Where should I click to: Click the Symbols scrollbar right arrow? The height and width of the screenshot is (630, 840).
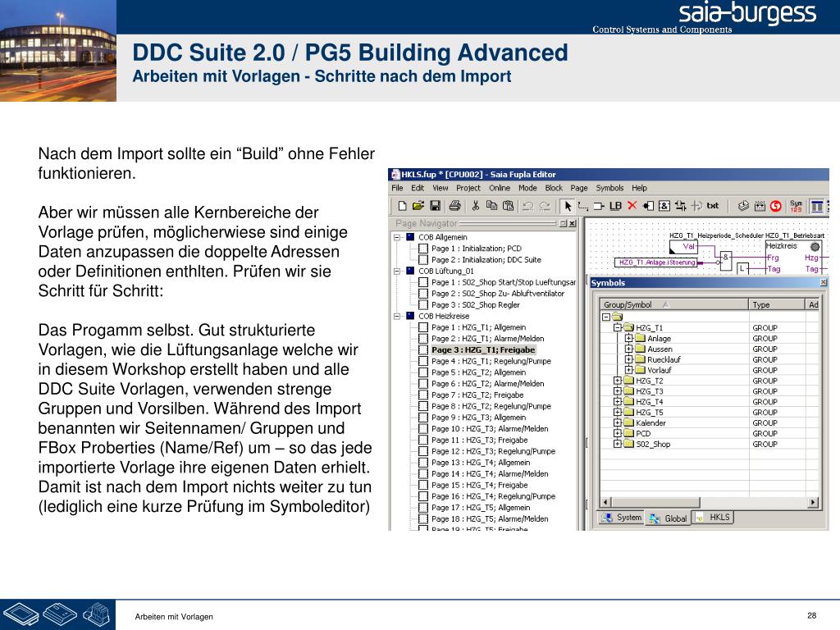pyautogui.click(x=813, y=503)
